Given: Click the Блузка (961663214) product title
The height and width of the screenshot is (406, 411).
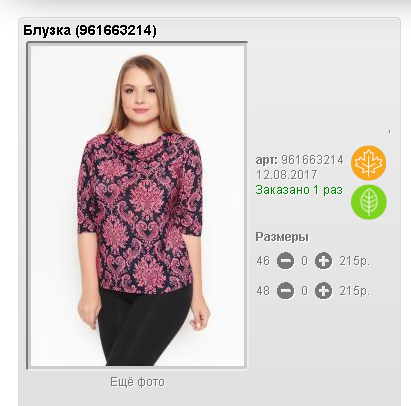Looking at the screenshot, I should (90, 31).
